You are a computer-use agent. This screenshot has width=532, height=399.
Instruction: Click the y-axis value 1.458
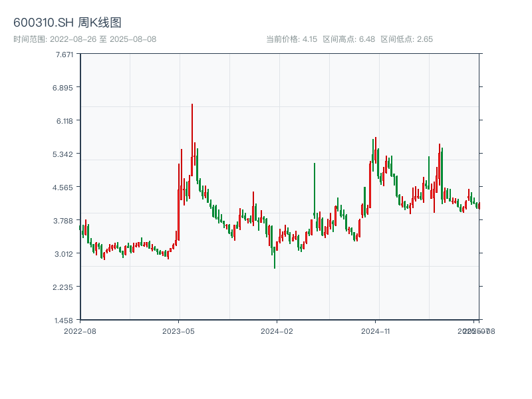[63, 321]
